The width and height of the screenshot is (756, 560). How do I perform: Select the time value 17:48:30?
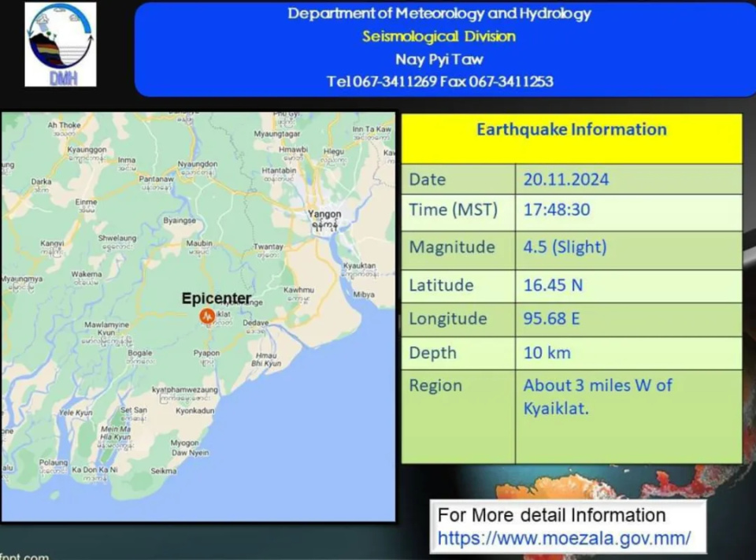click(x=557, y=210)
